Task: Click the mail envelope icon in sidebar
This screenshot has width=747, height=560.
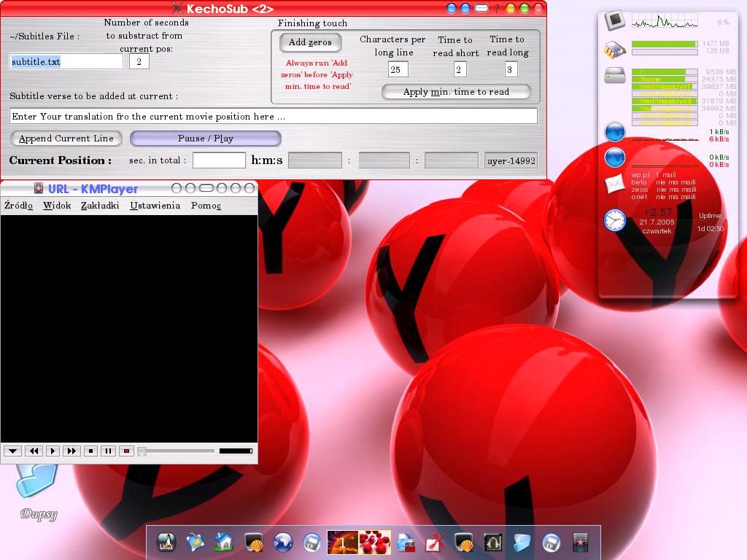Action: point(615,184)
